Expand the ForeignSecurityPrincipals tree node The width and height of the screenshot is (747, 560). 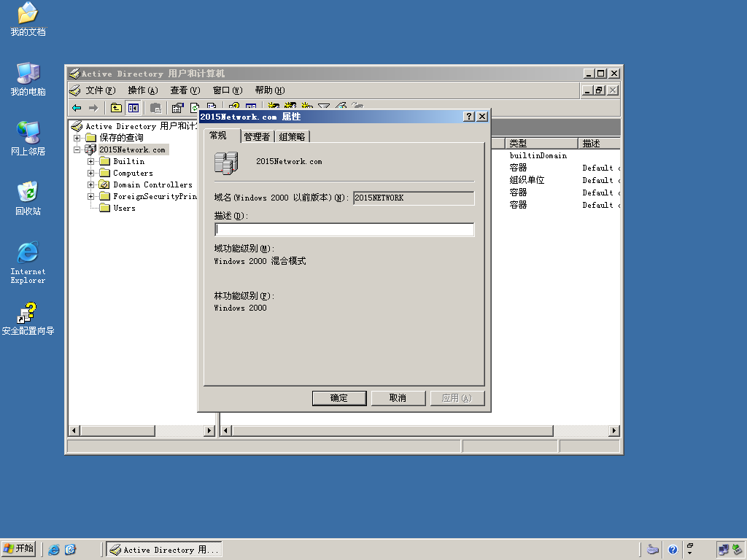90,196
